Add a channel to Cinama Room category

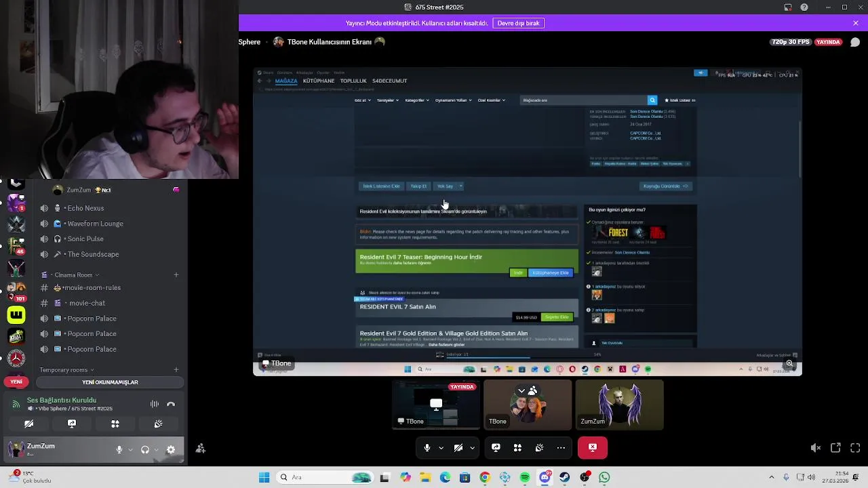click(x=176, y=274)
